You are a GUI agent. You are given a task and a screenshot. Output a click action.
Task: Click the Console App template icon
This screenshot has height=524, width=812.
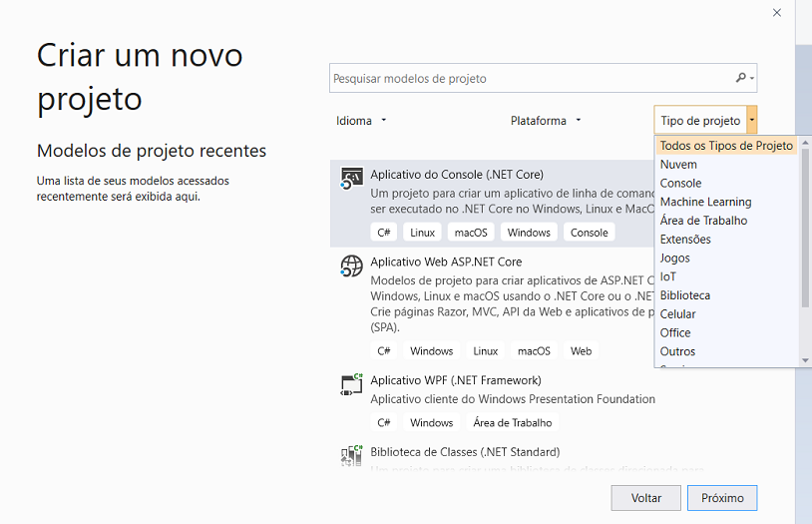pos(351,179)
